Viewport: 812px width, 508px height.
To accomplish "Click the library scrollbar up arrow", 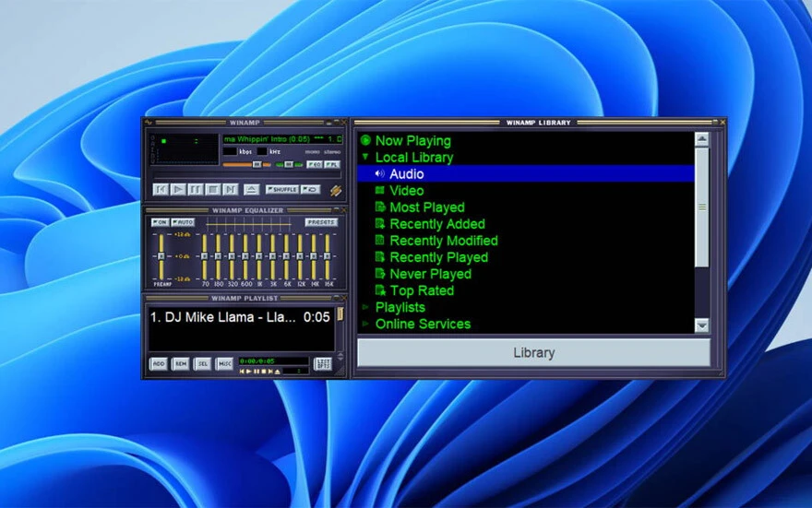I will click(701, 138).
